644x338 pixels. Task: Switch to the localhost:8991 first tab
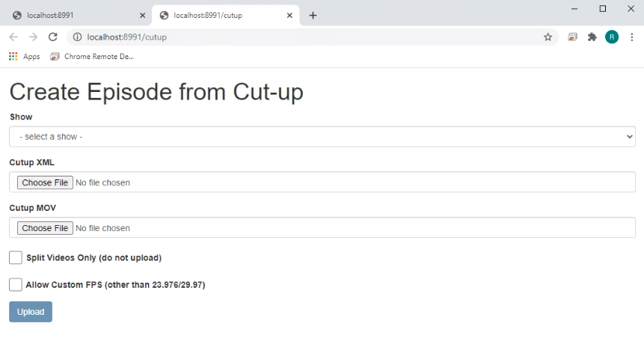[x=75, y=15]
